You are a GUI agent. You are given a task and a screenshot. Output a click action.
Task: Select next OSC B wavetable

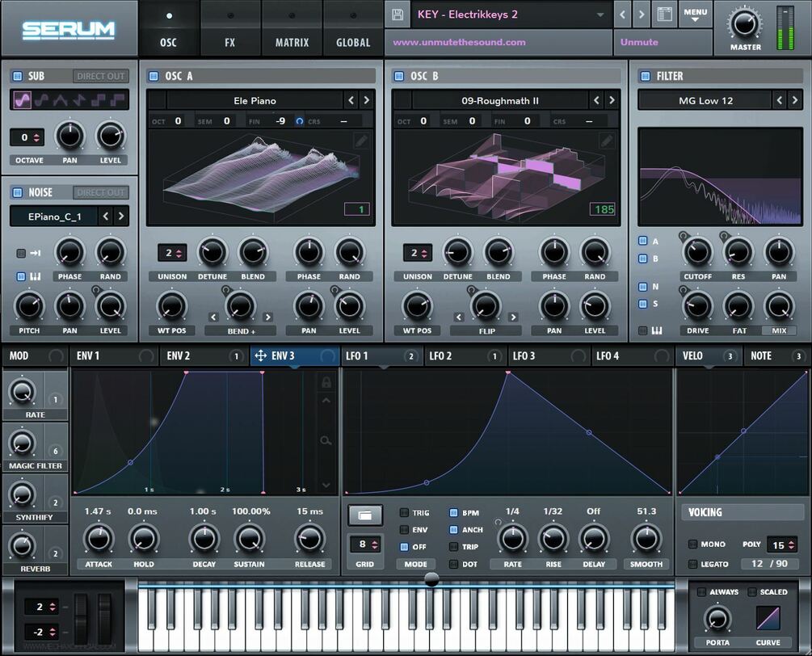point(612,100)
